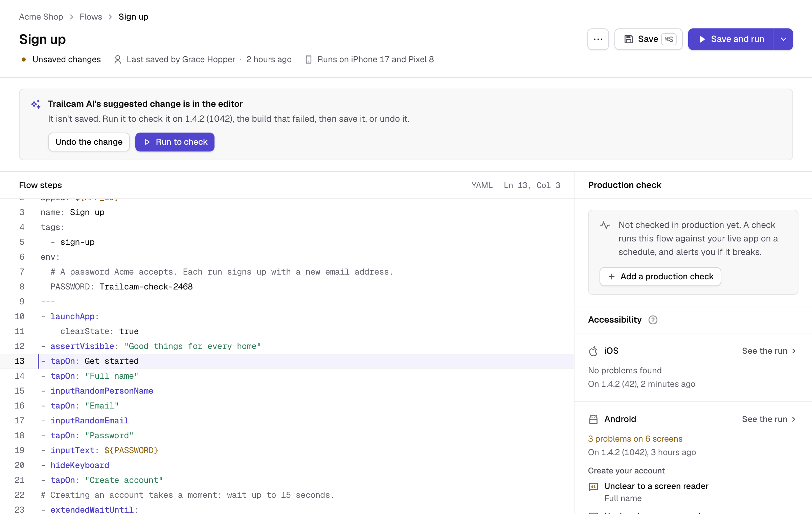This screenshot has width=812, height=514.
Task: See the run for Android
Action: click(x=769, y=419)
